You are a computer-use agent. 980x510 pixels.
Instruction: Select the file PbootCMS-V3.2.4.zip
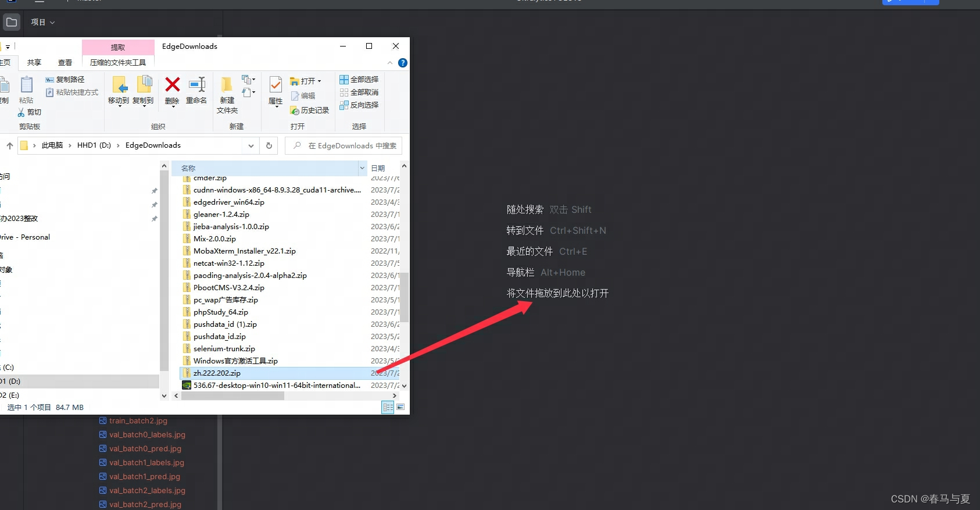tap(229, 288)
